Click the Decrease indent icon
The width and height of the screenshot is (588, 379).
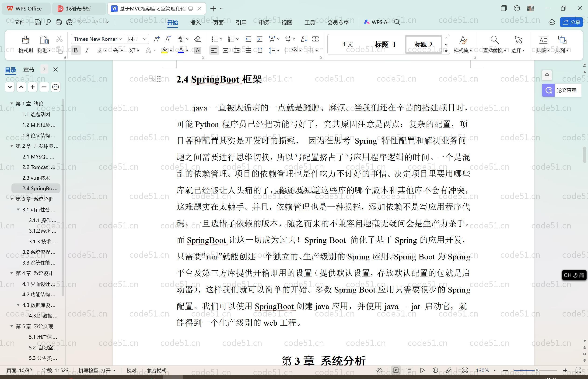[248, 39]
